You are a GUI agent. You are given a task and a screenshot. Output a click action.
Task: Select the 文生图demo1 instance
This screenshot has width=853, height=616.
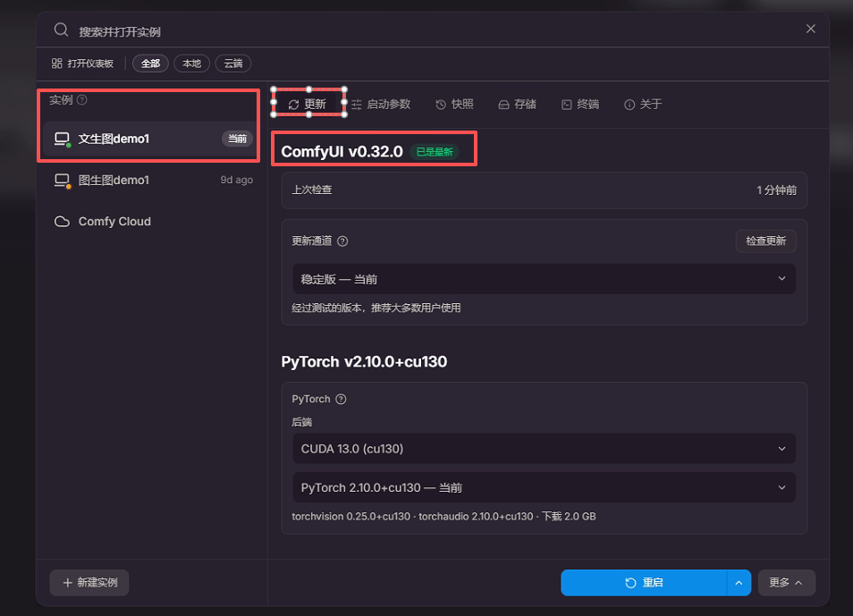click(x=148, y=139)
